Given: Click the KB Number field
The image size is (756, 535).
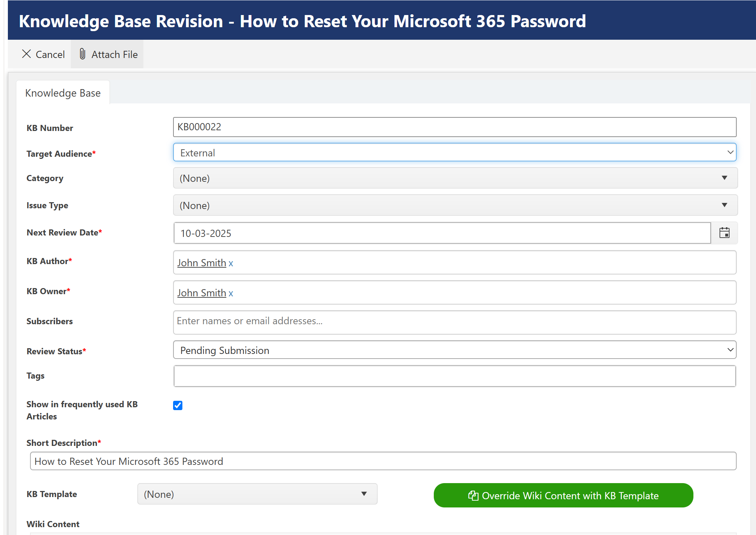Looking at the screenshot, I should 454,127.
